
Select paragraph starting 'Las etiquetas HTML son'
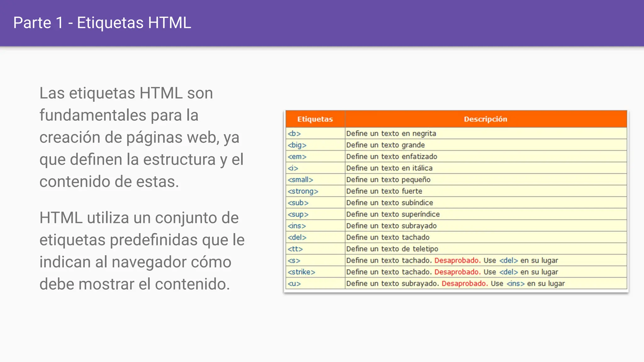pos(142,137)
